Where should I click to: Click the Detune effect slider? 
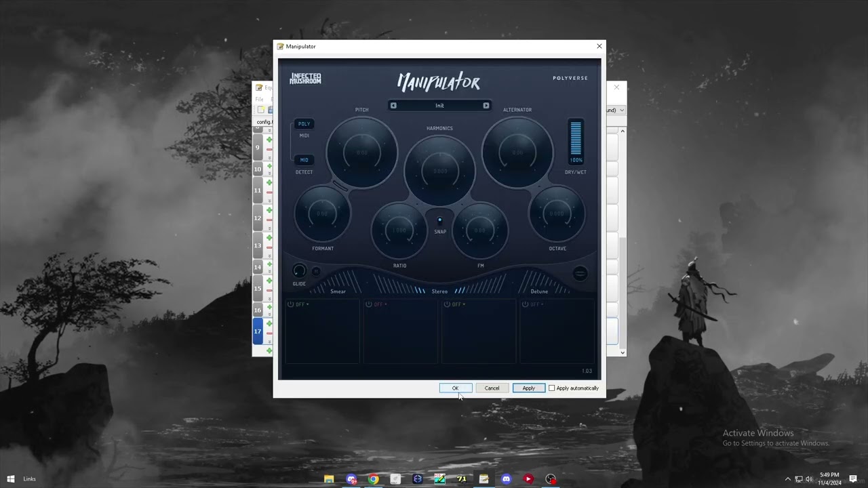(539, 283)
